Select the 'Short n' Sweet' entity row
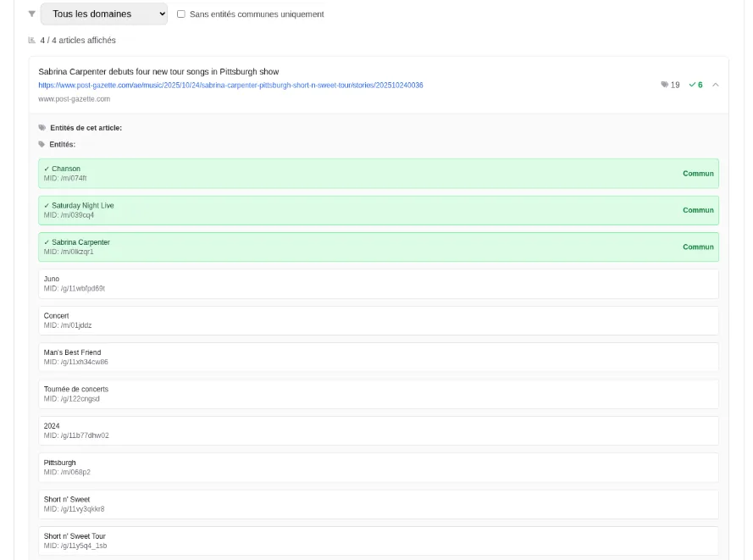 pyautogui.click(x=379, y=504)
